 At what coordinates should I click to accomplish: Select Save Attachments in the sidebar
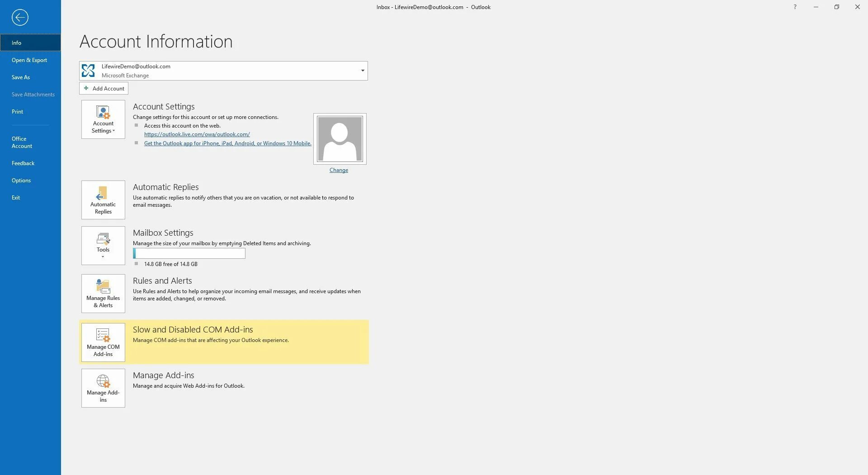point(30,95)
